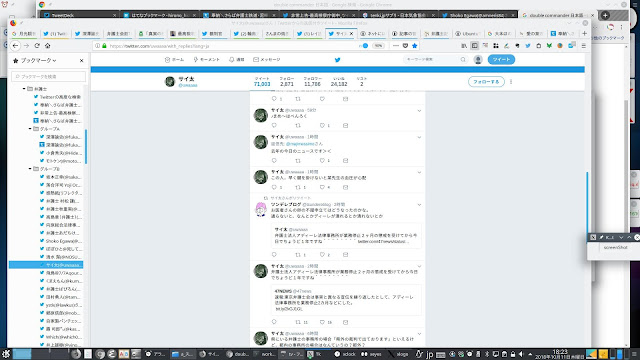Screen dimensions: 640x360
Task: Open the @najimasaimo mention link
Action: [300, 144]
